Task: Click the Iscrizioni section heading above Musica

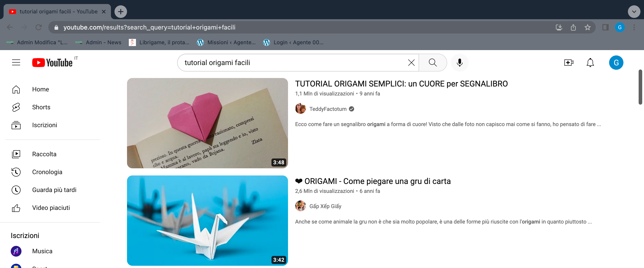Action: point(25,236)
